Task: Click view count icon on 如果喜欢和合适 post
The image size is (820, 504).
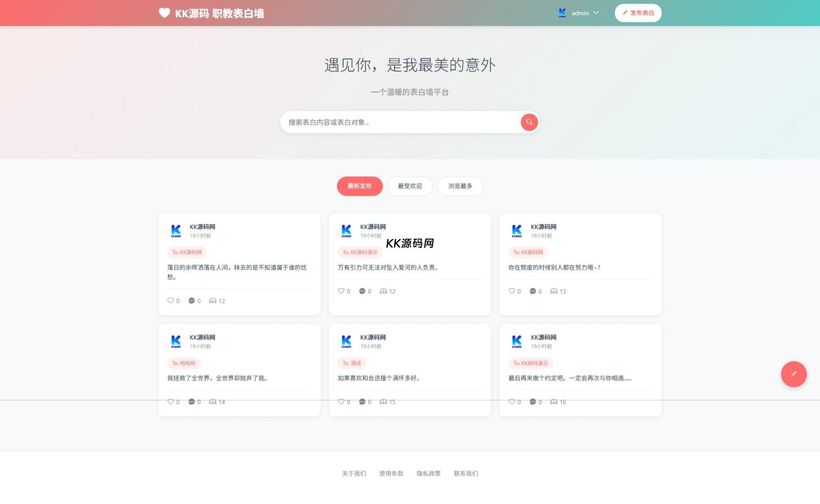Action: [x=383, y=402]
